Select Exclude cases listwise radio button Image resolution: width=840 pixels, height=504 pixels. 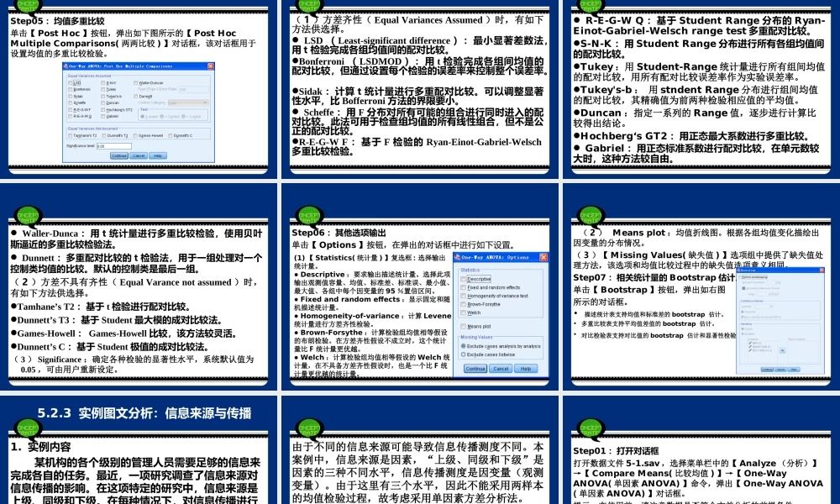click(x=464, y=354)
